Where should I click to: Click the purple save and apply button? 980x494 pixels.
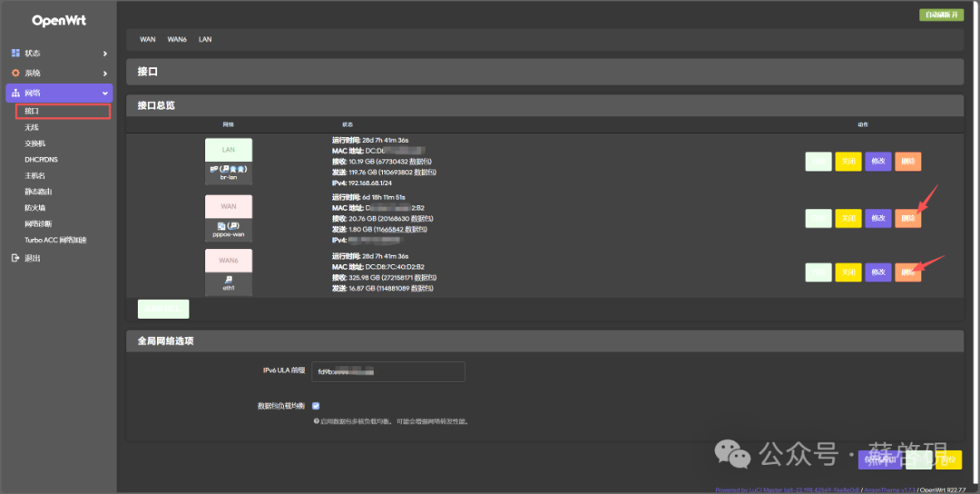pyautogui.click(x=880, y=459)
